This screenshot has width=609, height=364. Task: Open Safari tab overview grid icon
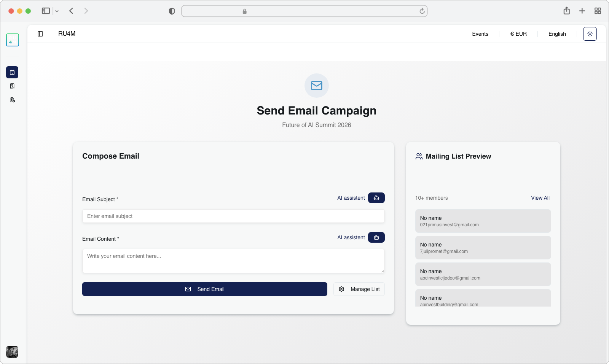tap(598, 11)
